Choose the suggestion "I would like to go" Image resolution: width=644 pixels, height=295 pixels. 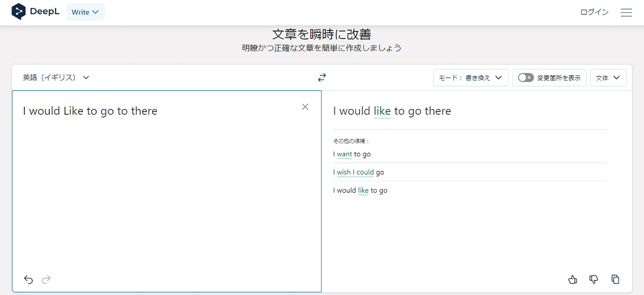tap(360, 191)
